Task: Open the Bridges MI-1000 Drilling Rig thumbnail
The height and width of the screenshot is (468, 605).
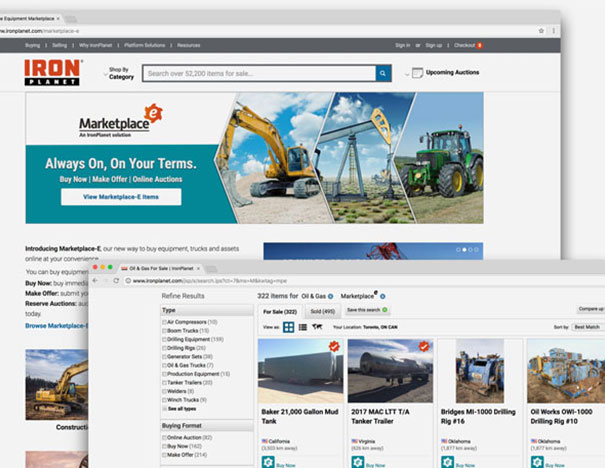Action: click(x=480, y=371)
